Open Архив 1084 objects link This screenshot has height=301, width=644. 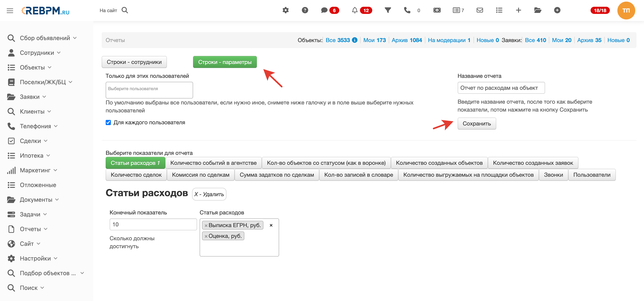407,40
